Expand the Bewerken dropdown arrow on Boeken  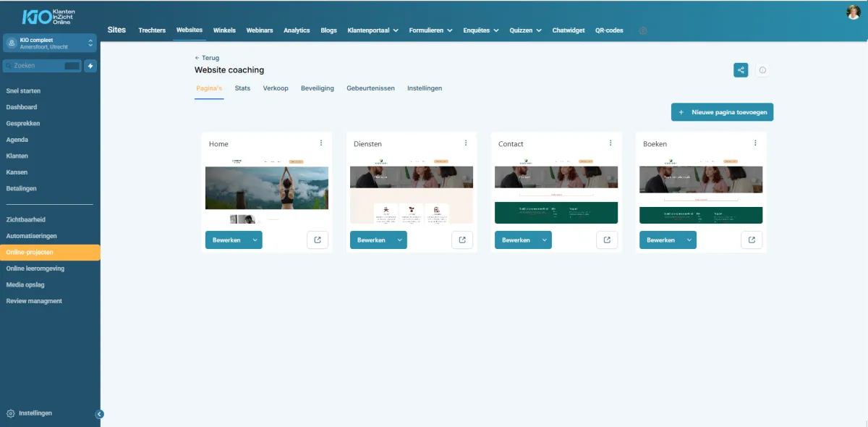pos(689,240)
